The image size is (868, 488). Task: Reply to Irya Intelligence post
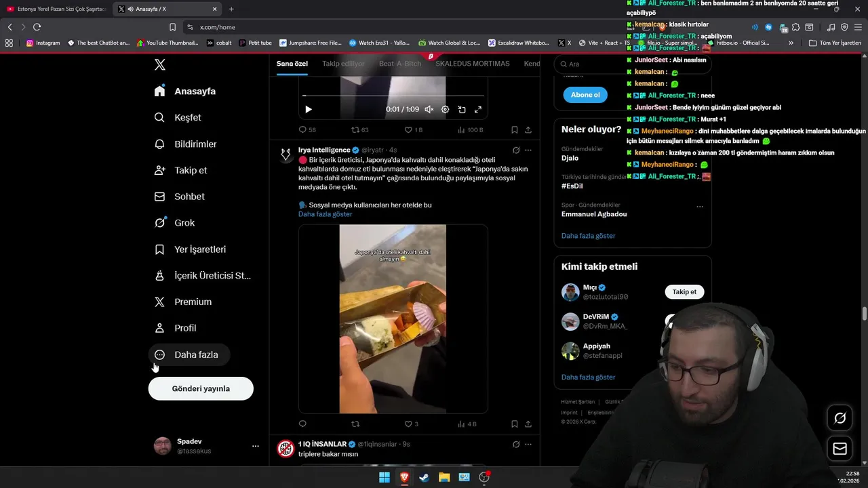(x=302, y=424)
